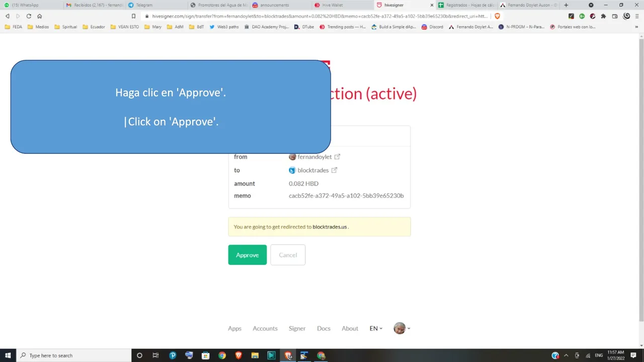Open a new browser tab
Image resolution: width=644 pixels, height=362 pixels.
tap(566, 5)
